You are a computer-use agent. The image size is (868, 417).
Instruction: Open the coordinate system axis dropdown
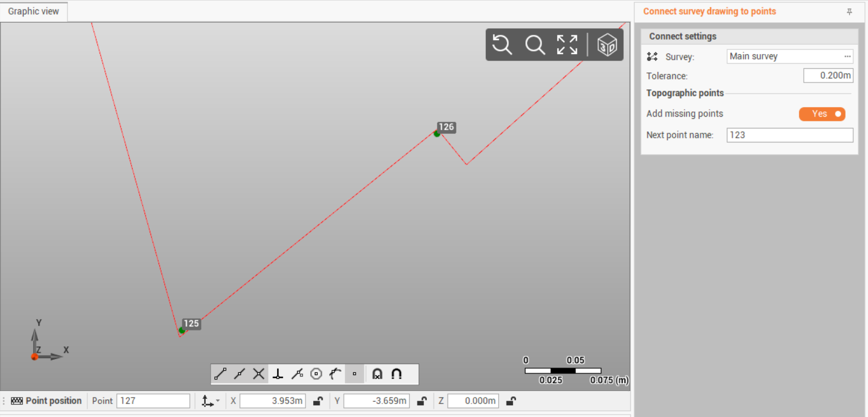coord(210,401)
